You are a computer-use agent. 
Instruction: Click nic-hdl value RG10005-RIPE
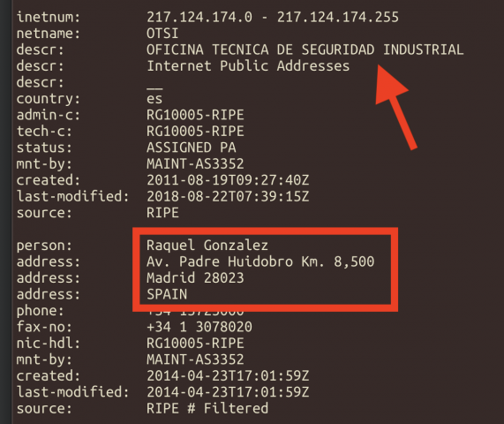[x=195, y=344]
